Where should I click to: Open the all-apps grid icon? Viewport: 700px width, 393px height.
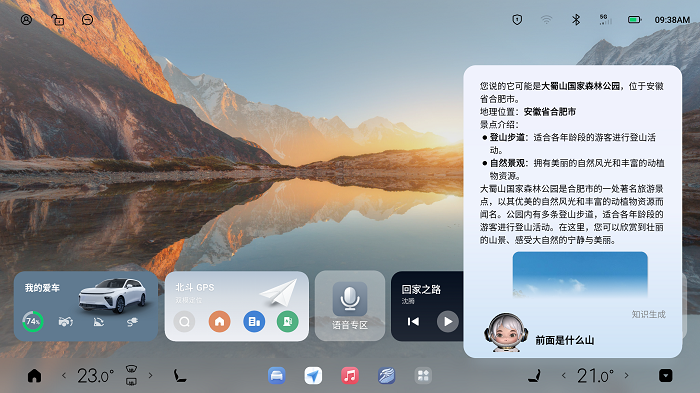[x=423, y=376]
